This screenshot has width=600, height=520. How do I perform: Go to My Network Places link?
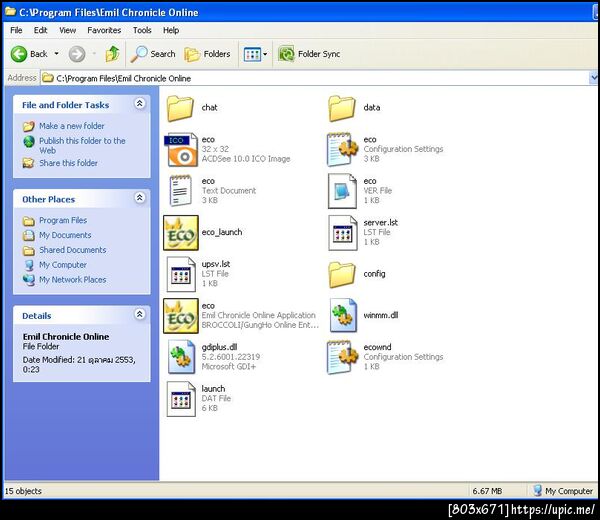coord(73,280)
